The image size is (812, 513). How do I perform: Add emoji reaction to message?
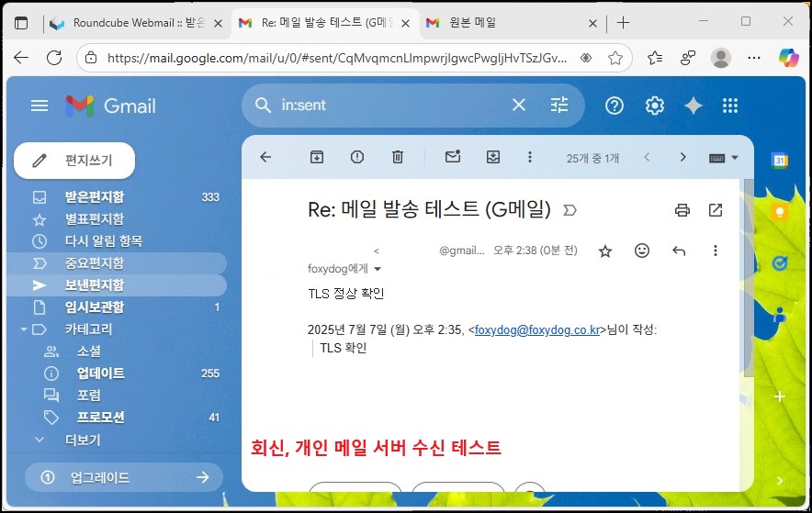pos(642,251)
